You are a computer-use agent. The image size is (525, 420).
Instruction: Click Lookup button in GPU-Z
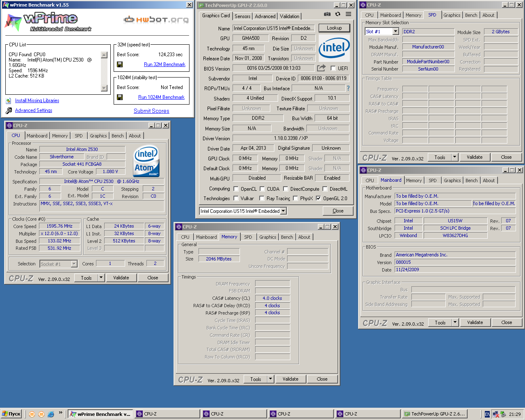click(x=334, y=28)
